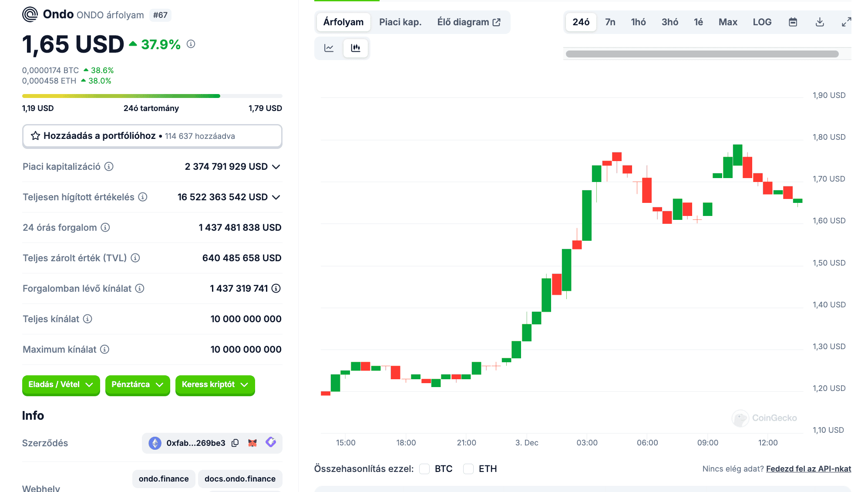The image size is (868, 492).
Task: Open Élő diagram external tab
Action: point(469,22)
